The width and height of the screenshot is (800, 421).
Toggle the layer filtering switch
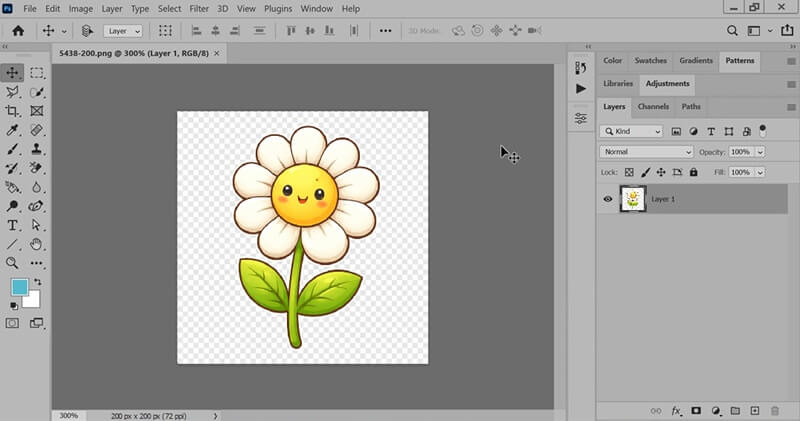(x=763, y=131)
